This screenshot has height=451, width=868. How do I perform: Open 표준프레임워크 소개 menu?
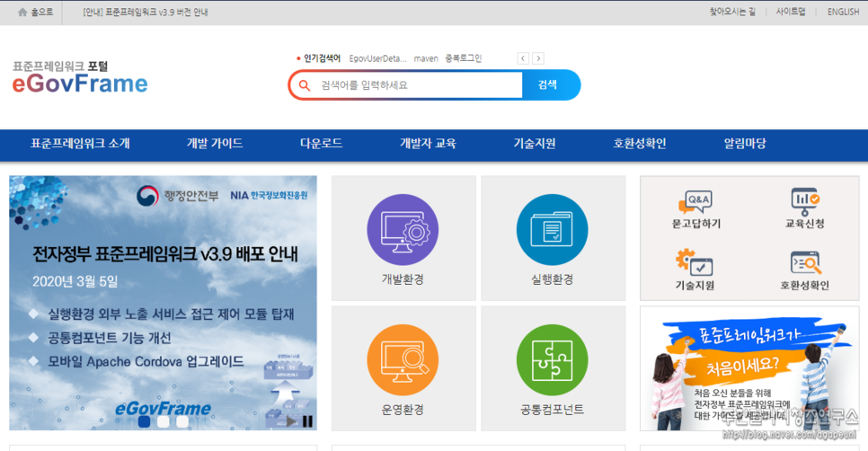click(80, 144)
